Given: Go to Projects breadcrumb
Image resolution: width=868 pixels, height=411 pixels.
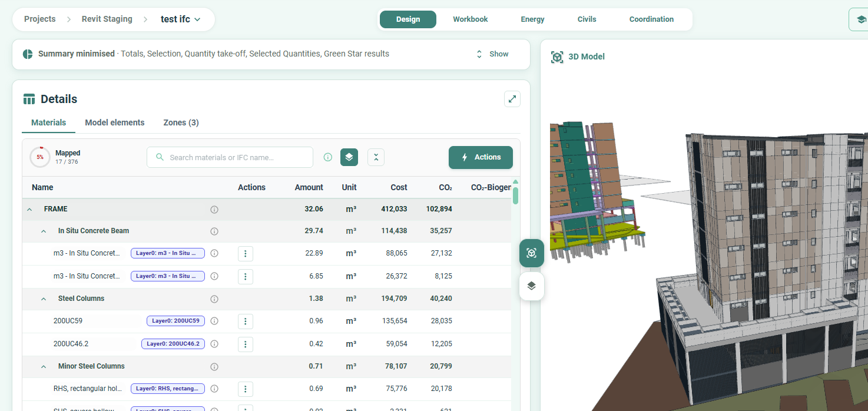Looking at the screenshot, I should pyautogui.click(x=40, y=19).
